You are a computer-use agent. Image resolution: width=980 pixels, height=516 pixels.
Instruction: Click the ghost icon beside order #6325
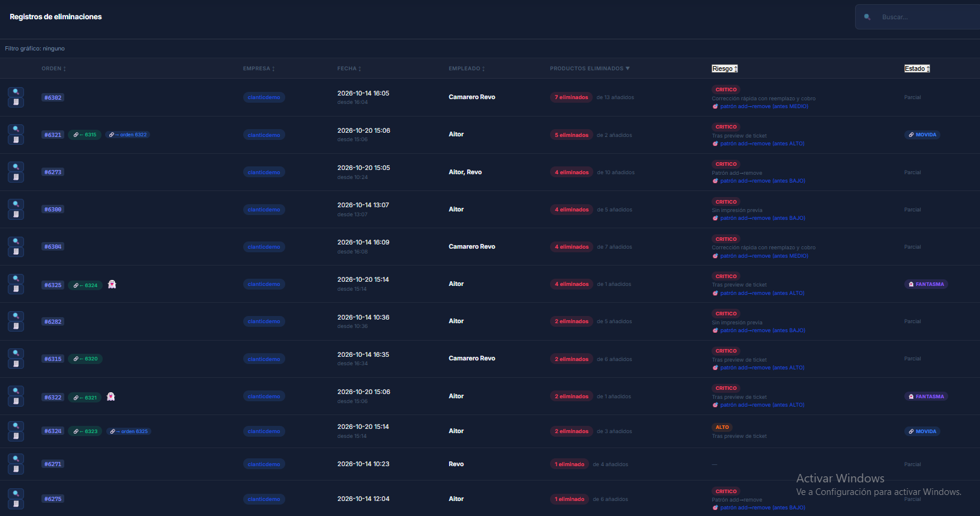112,284
